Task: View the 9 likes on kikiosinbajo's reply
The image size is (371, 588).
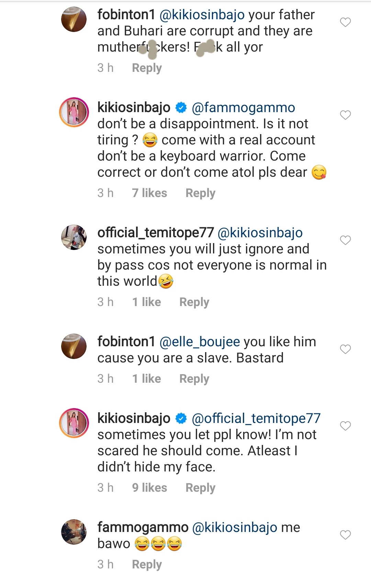Action: click(149, 488)
